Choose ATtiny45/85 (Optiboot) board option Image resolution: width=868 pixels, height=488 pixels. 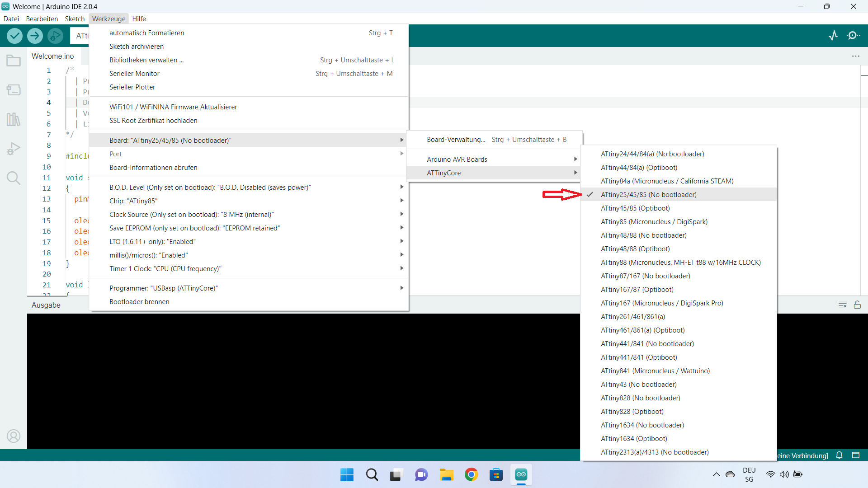[x=635, y=208]
